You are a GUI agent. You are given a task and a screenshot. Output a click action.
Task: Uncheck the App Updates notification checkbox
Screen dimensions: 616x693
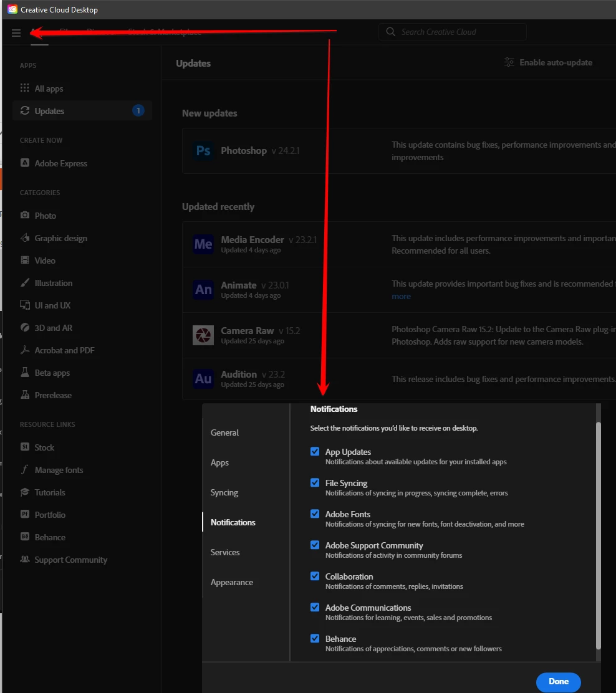(315, 451)
